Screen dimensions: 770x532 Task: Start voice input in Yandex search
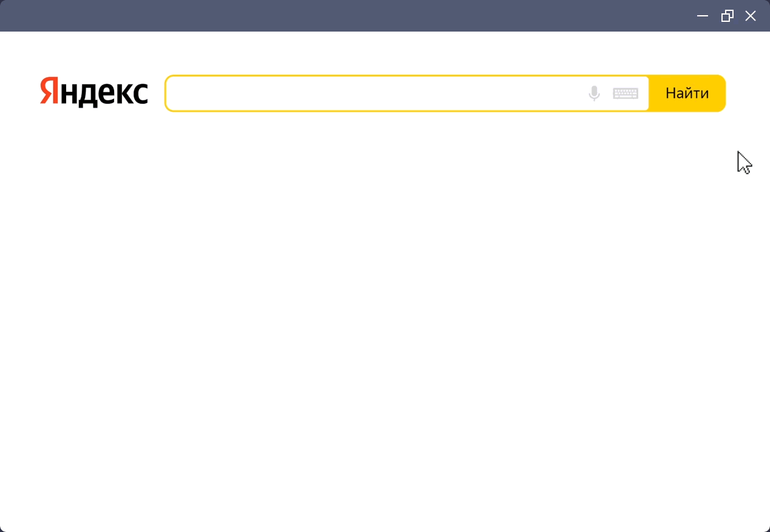coord(594,94)
